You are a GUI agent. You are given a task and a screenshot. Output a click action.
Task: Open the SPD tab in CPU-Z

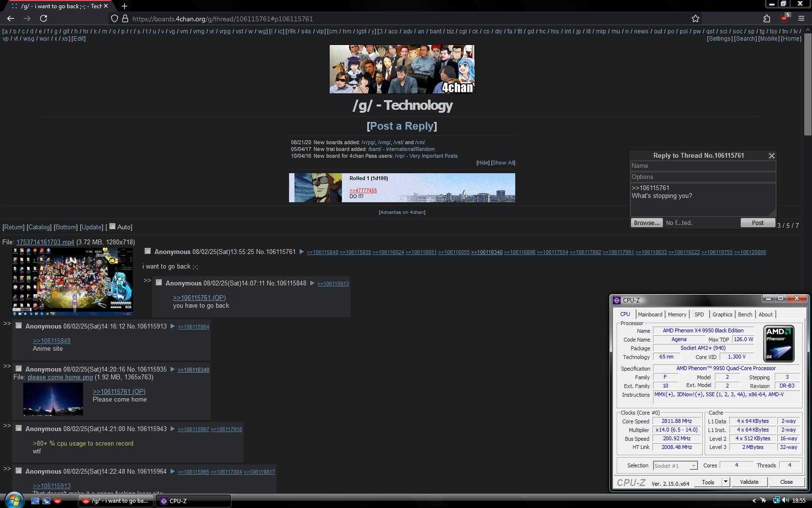coord(699,314)
